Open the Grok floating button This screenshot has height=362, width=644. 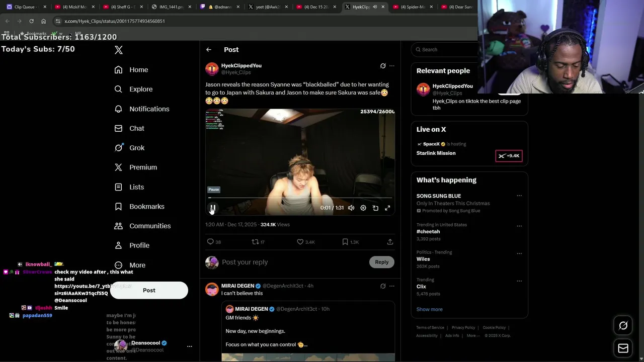[623, 326]
